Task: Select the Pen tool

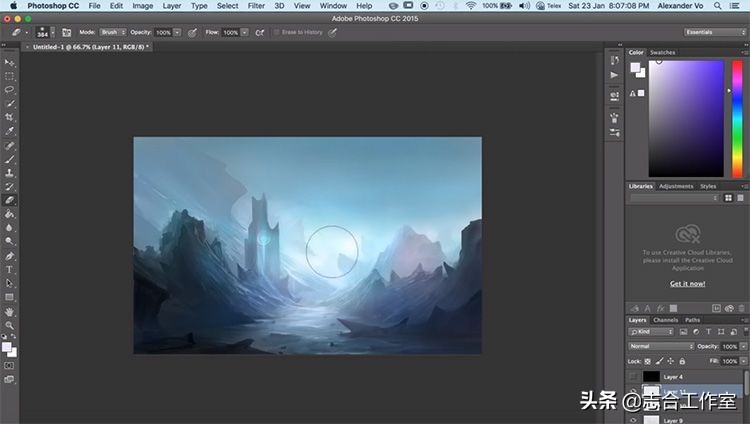Action: point(10,256)
